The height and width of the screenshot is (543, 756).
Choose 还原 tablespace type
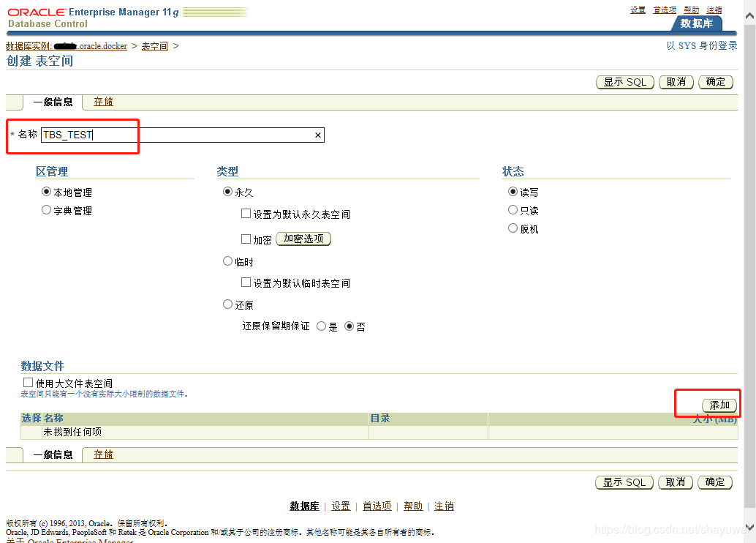coord(227,304)
